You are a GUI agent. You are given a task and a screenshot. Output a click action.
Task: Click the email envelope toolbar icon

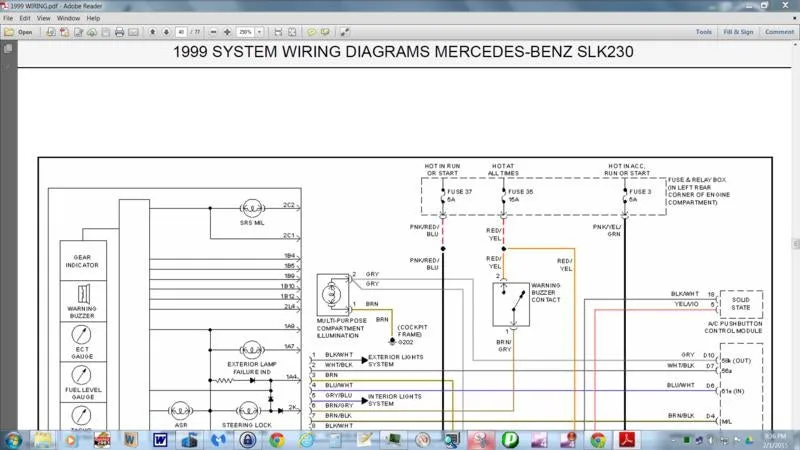pyautogui.click(x=133, y=32)
